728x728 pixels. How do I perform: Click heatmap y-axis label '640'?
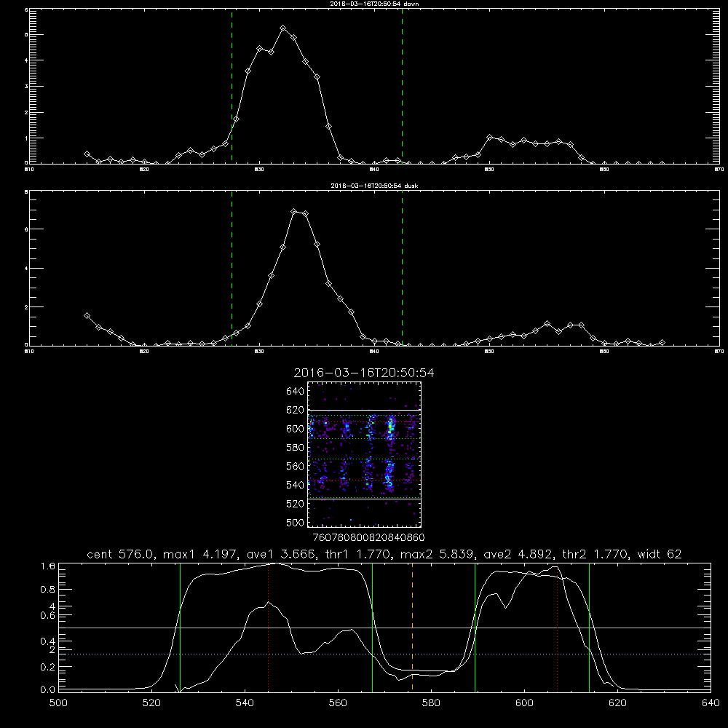[295, 391]
